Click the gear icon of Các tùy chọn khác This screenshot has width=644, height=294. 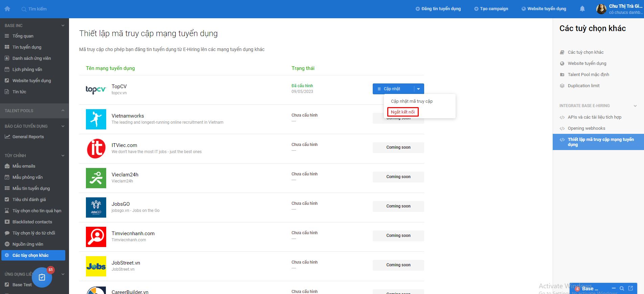click(x=7, y=255)
